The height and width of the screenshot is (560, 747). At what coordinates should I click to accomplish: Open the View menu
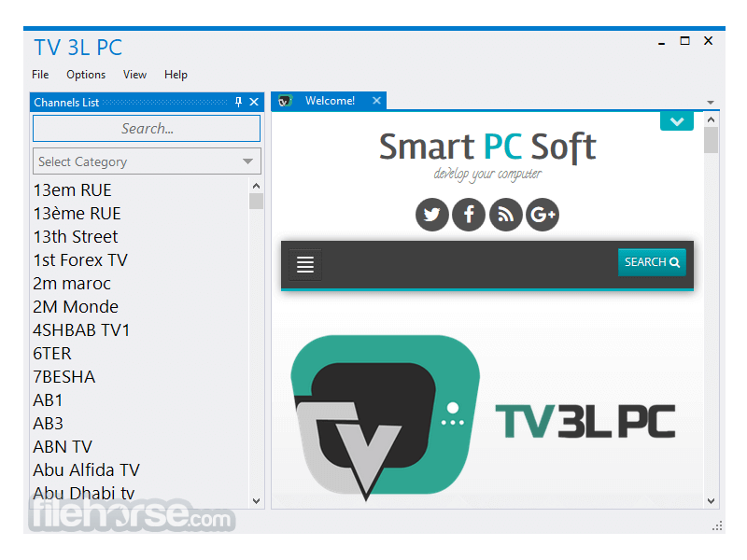pyautogui.click(x=134, y=75)
